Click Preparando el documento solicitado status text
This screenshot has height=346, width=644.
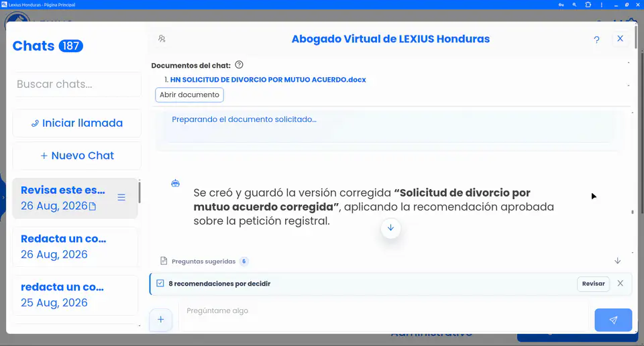click(x=244, y=119)
